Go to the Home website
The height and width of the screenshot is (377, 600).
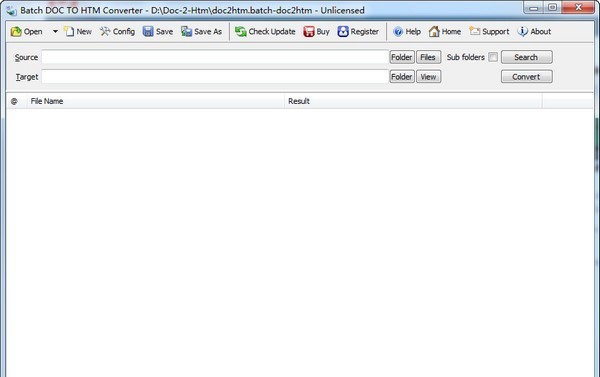pos(445,32)
